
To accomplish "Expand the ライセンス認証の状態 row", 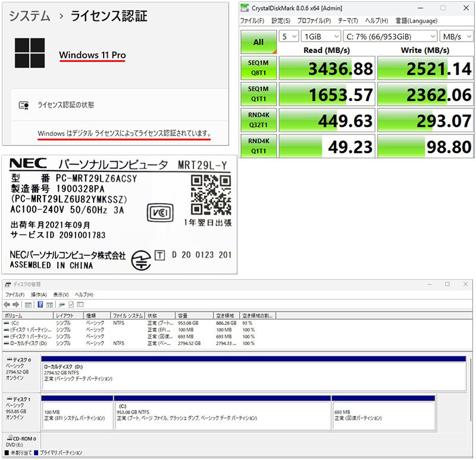I will (x=120, y=105).
